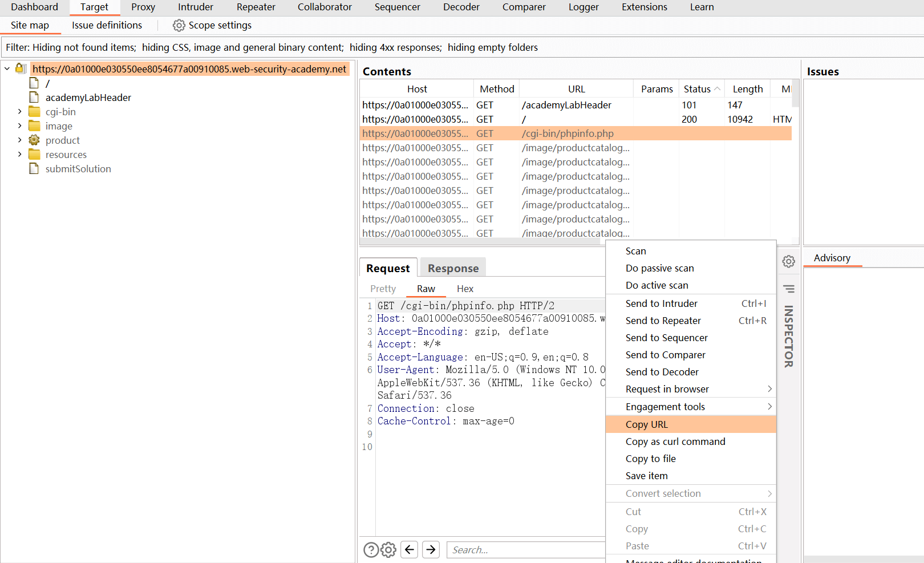924x563 pixels.
Task: Click the back arrow search button
Action: pyautogui.click(x=410, y=549)
